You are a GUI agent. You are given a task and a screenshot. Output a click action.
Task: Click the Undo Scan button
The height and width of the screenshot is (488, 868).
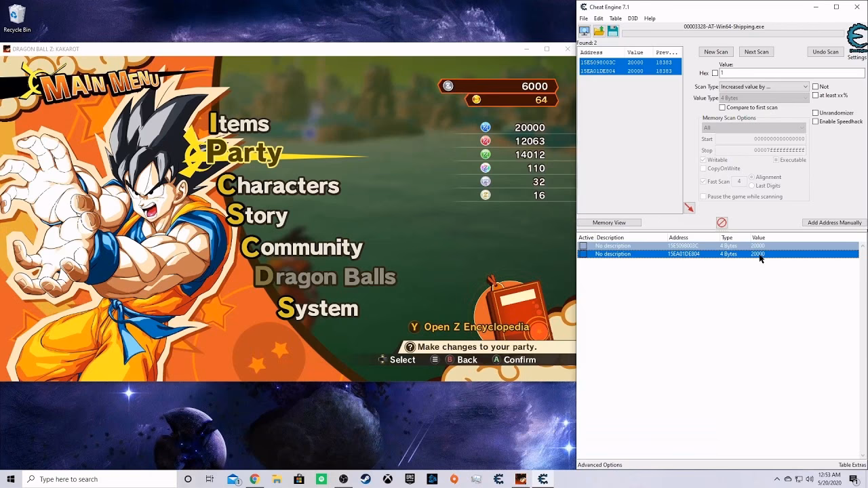pos(825,52)
